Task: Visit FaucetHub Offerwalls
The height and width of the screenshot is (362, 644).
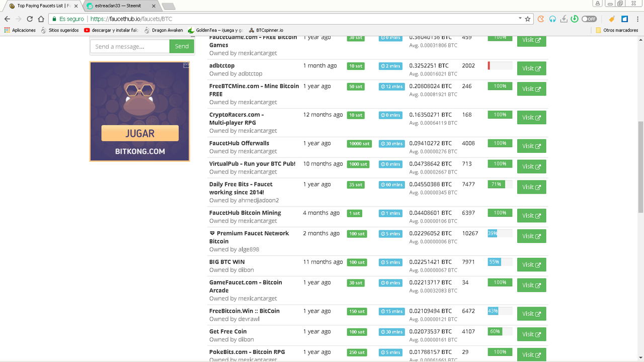Action: coord(531,146)
